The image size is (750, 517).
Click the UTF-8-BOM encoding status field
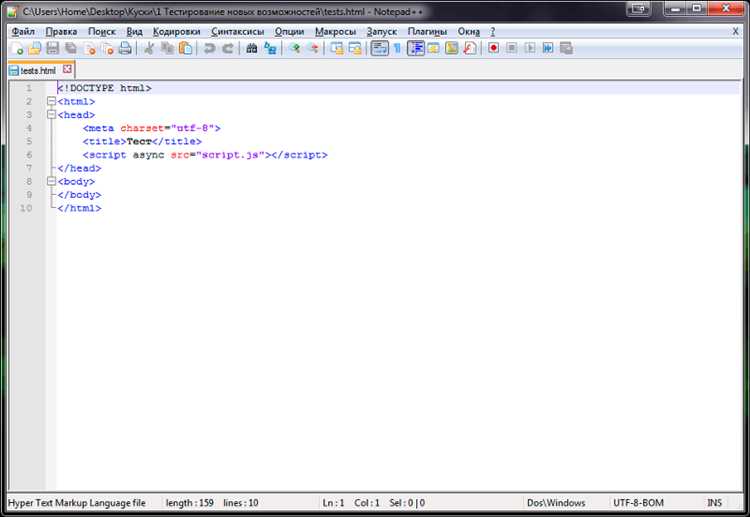(x=639, y=503)
